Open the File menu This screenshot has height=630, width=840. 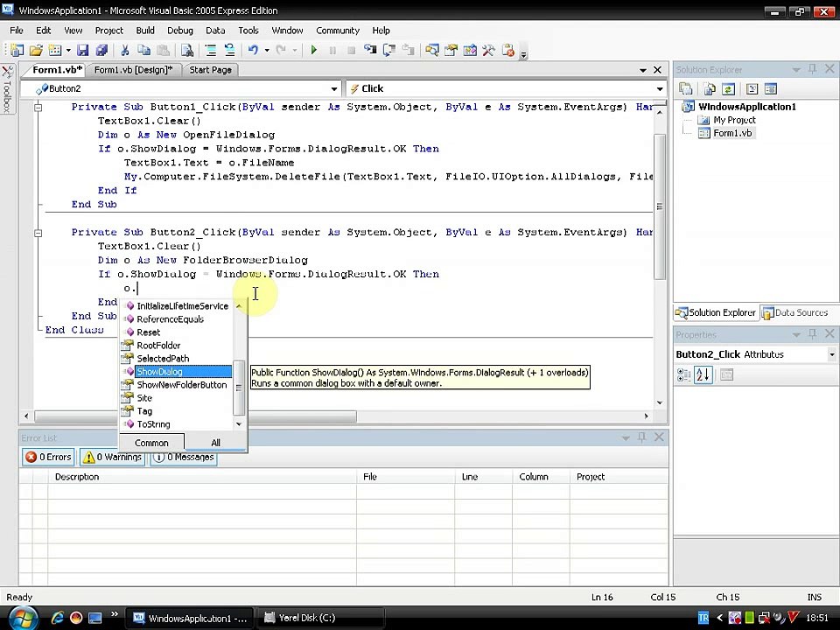tap(17, 31)
